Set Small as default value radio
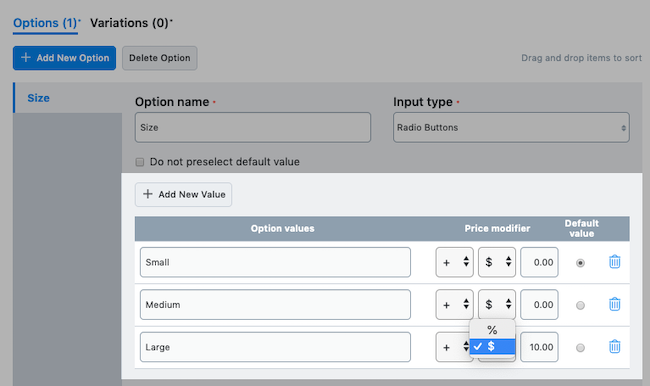The width and height of the screenshot is (650, 386). [x=580, y=263]
